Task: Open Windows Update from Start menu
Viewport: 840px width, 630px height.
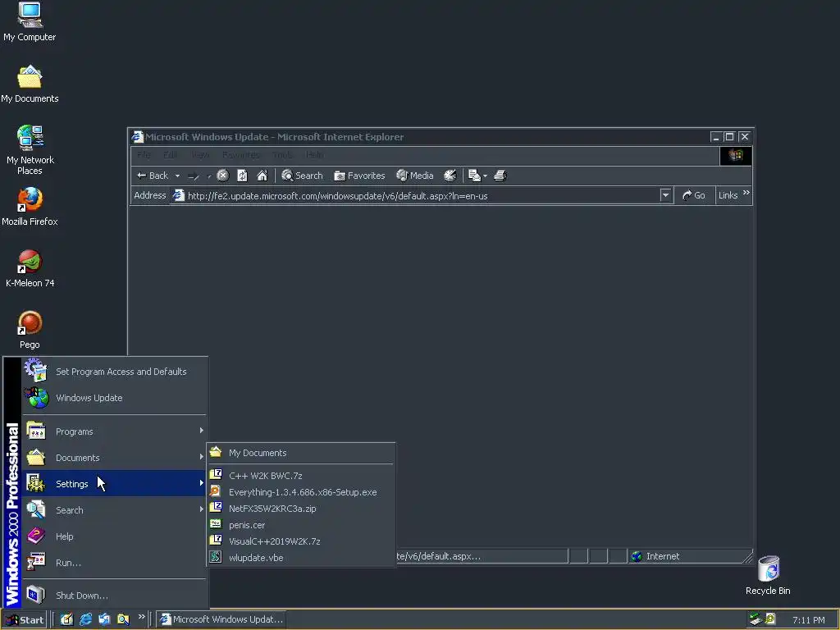Action: pos(115,398)
